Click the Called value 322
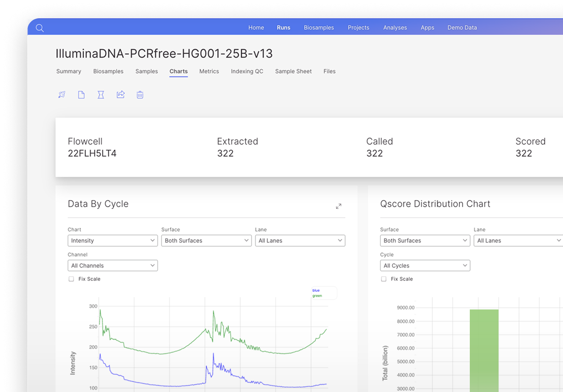 374,154
